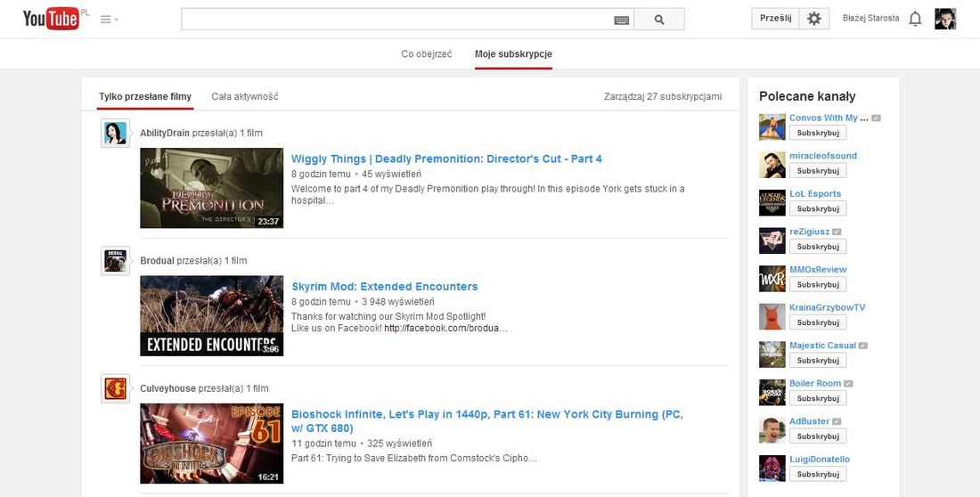Switch to Co obejrzeć tab
This screenshot has width=980, height=497.
point(426,54)
